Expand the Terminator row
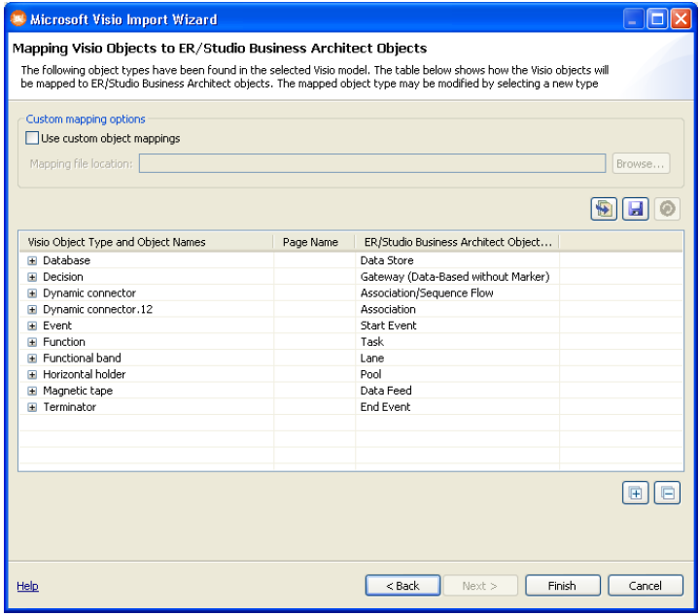This screenshot has height=616, width=699. (32, 407)
